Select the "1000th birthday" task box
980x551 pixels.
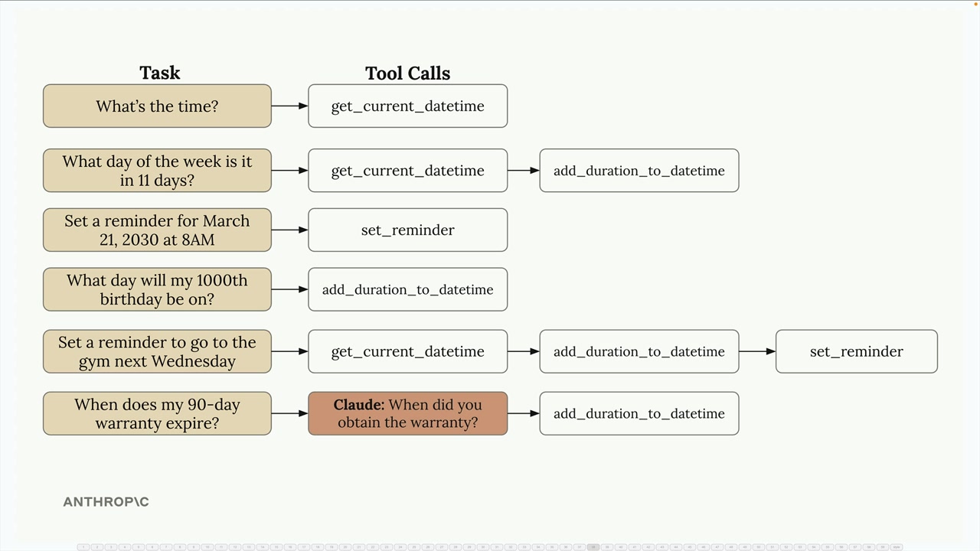click(157, 289)
